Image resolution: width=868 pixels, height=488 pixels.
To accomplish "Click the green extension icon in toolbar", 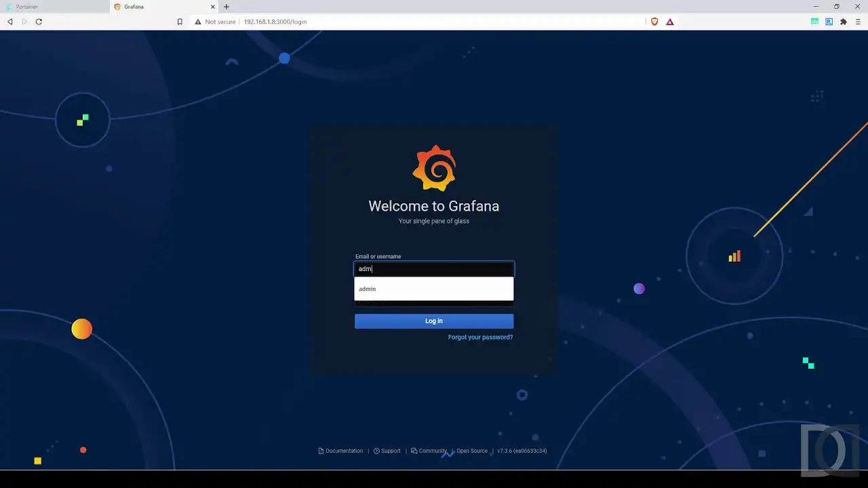I will 815,22.
